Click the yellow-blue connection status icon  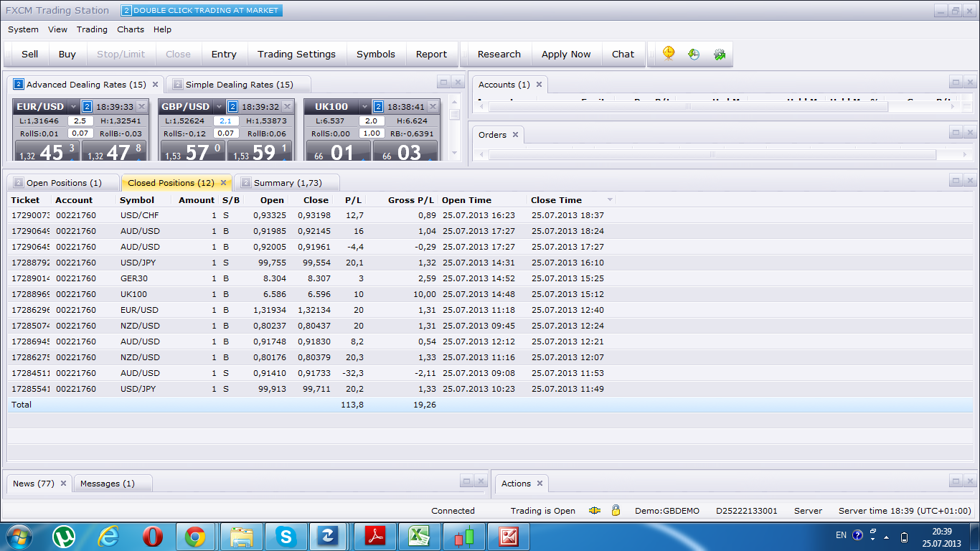595,511
